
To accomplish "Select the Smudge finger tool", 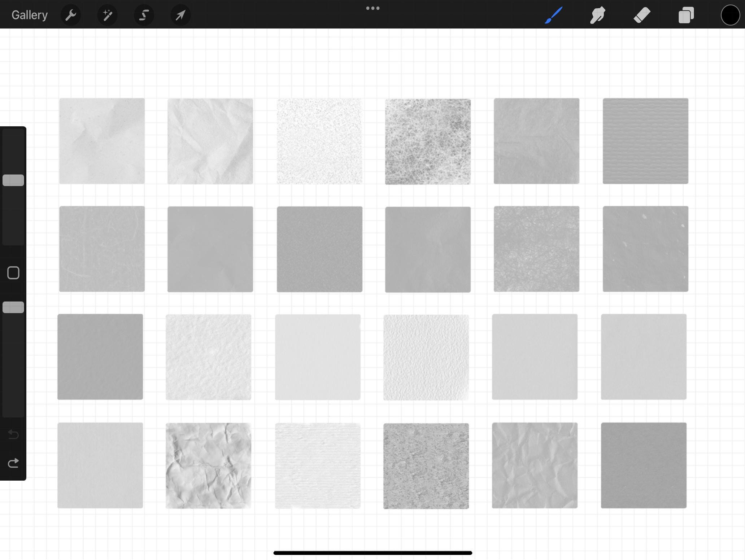I will (x=598, y=15).
